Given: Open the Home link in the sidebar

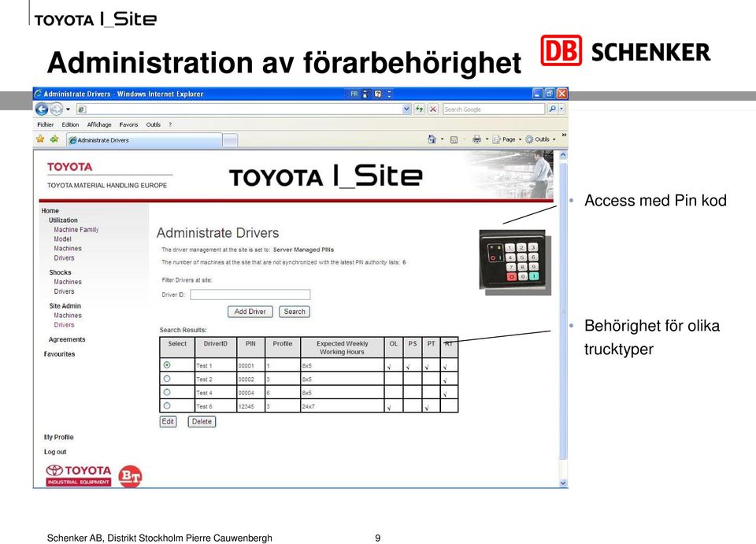Looking at the screenshot, I should (50, 210).
